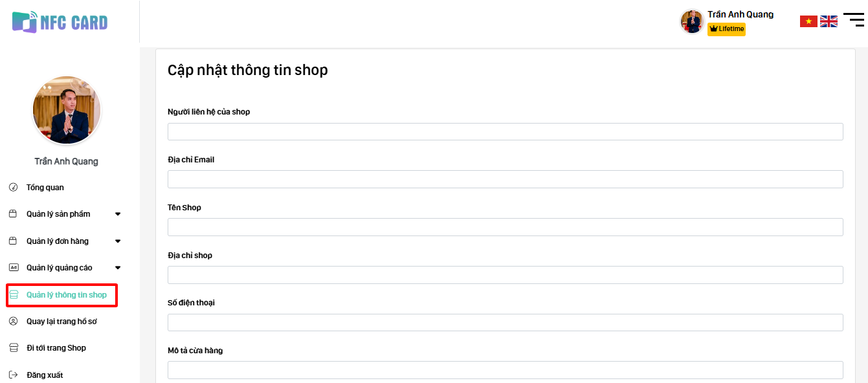Focus the Số điện thoại input field
Viewport: 868px width, 383px height.
click(505, 322)
